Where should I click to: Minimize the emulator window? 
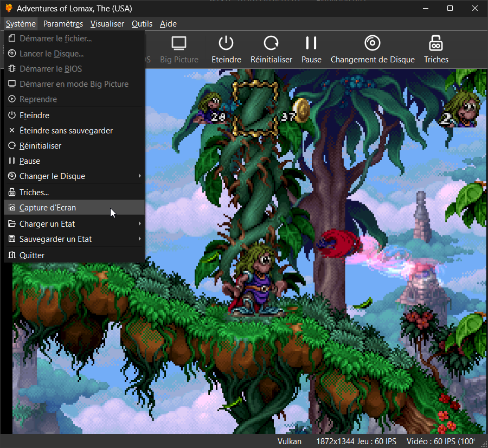[426, 8]
